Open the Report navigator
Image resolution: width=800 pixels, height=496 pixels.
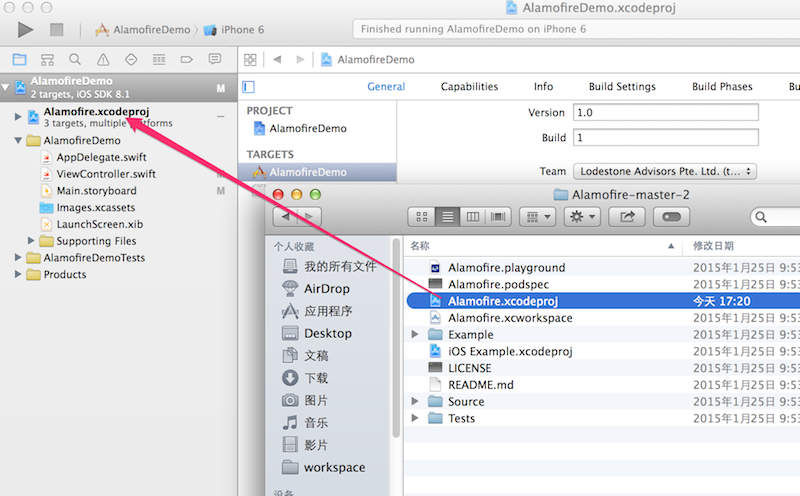coord(215,59)
